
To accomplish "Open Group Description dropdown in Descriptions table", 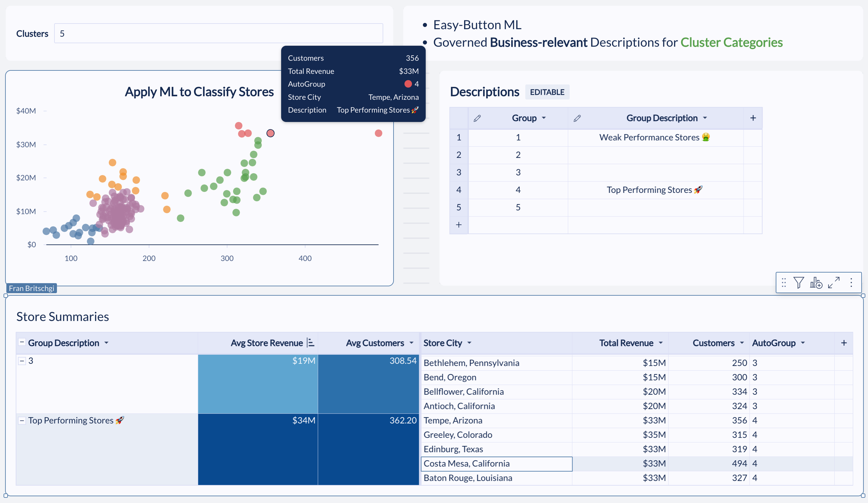I will pos(705,118).
